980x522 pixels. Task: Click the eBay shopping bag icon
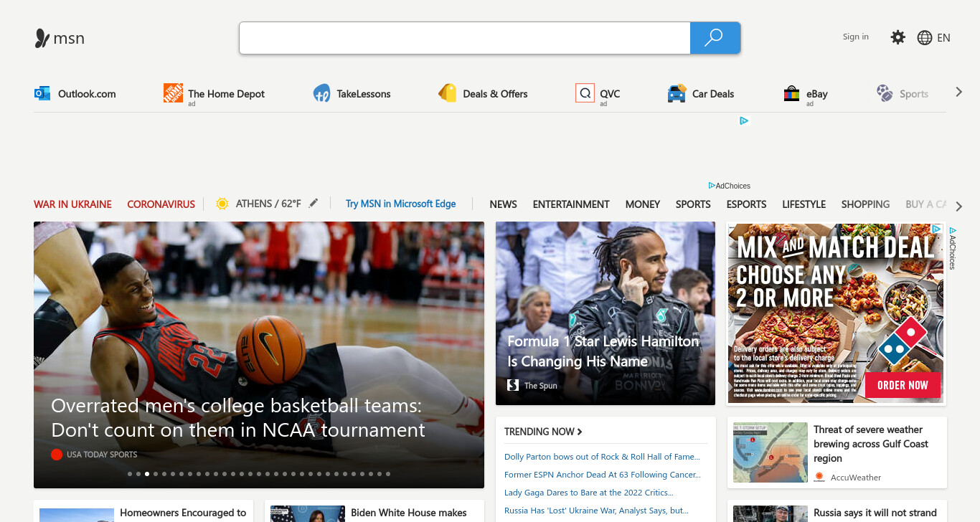tap(791, 94)
